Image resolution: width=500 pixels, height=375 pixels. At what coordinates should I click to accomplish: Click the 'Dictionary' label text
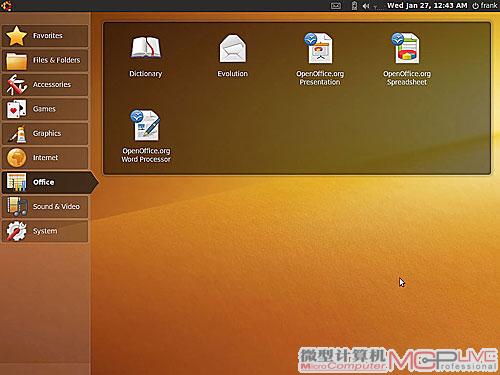146,74
